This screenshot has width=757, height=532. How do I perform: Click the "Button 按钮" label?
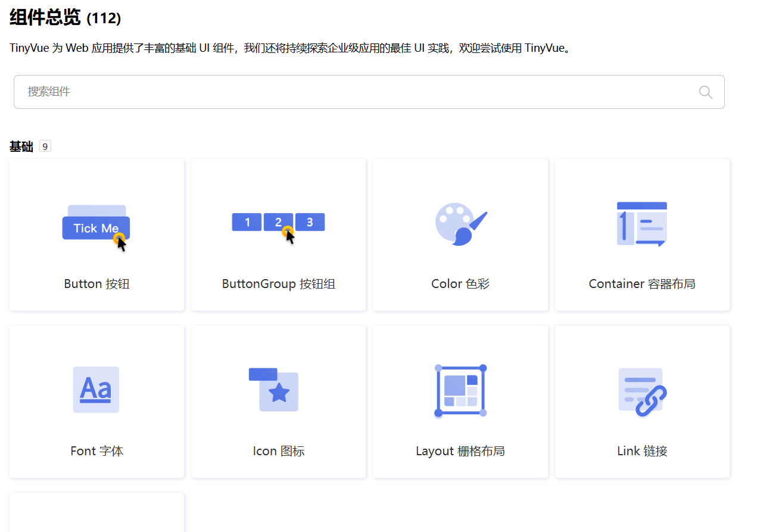96,284
